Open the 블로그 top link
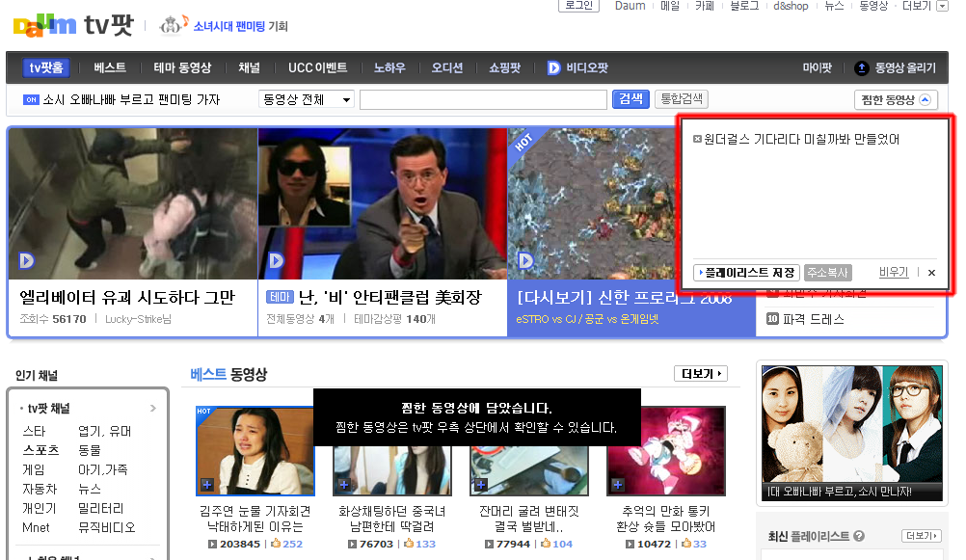This screenshot has height=560, width=966. pos(744,6)
